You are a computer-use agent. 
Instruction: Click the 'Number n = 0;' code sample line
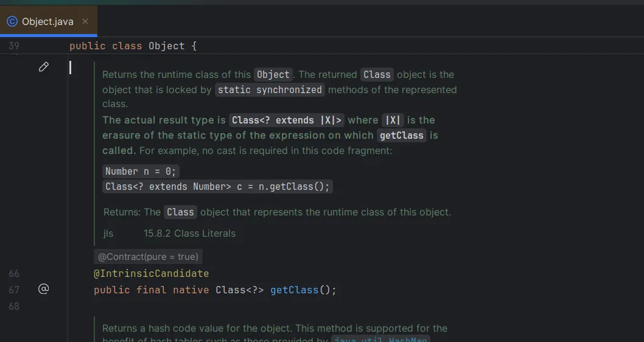(x=141, y=171)
